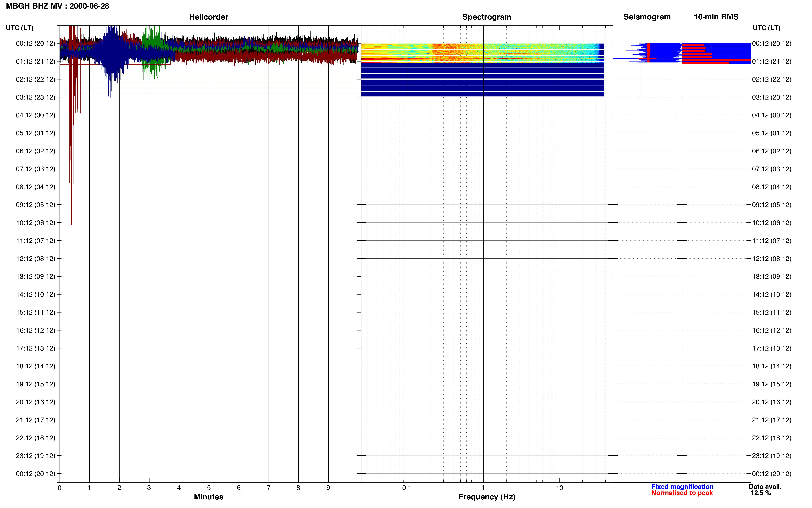
Task: Select the Frequency (Hz) x-axis label
Action: point(487,497)
